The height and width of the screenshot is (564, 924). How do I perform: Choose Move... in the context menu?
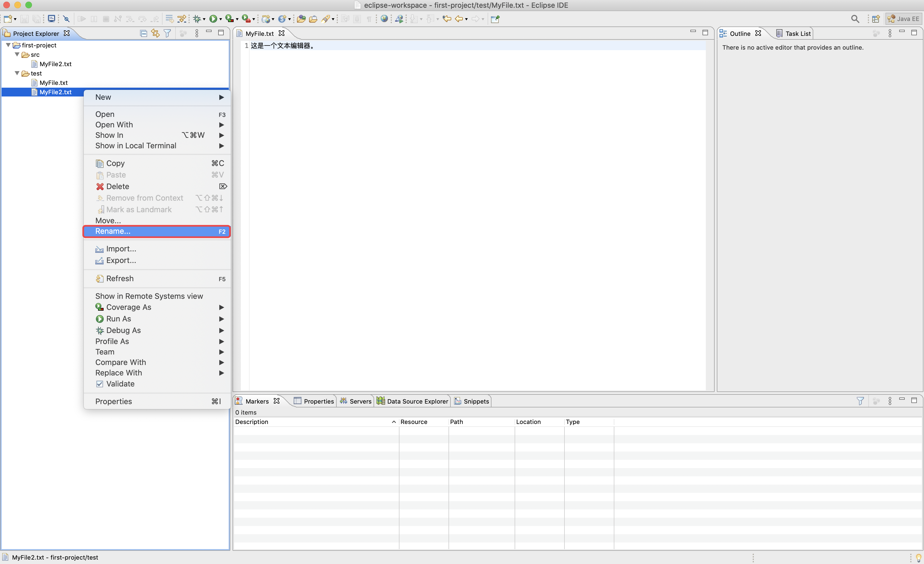point(157,221)
